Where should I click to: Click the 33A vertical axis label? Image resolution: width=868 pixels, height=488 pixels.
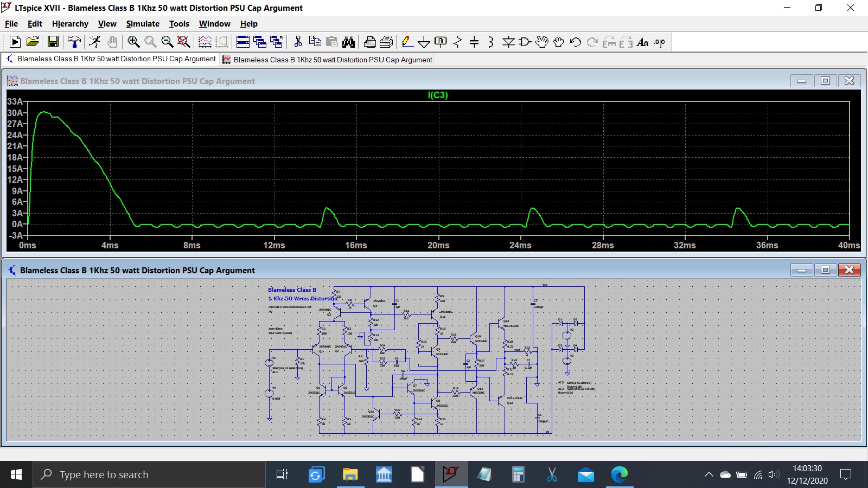(15, 101)
